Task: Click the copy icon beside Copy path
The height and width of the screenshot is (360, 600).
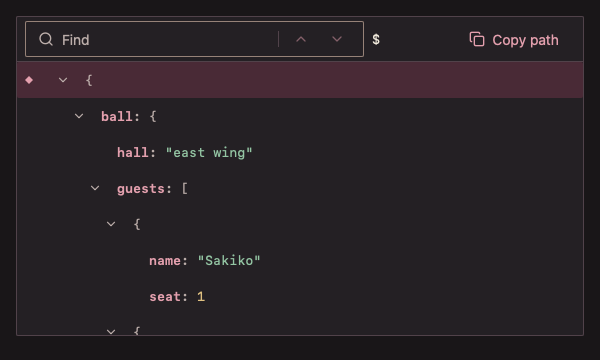Action: click(477, 39)
